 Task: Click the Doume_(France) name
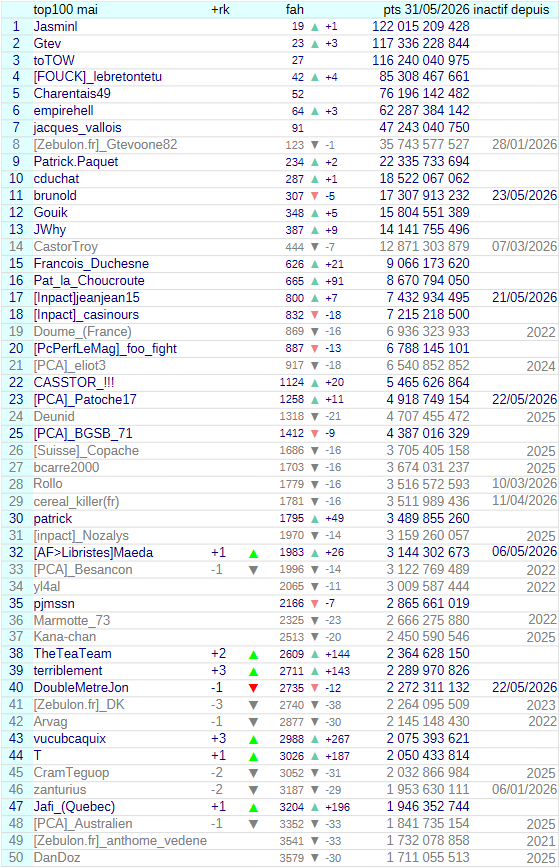tap(82, 332)
